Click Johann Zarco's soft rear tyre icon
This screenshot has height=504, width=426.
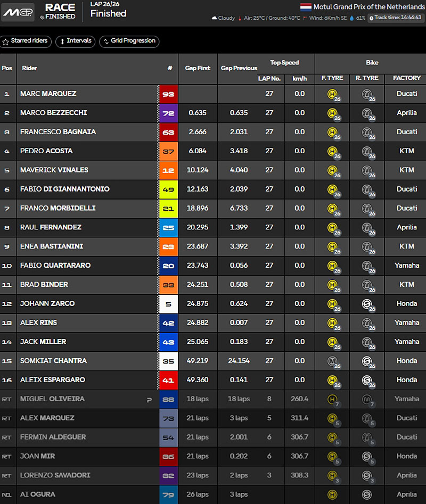click(x=367, y=304)
